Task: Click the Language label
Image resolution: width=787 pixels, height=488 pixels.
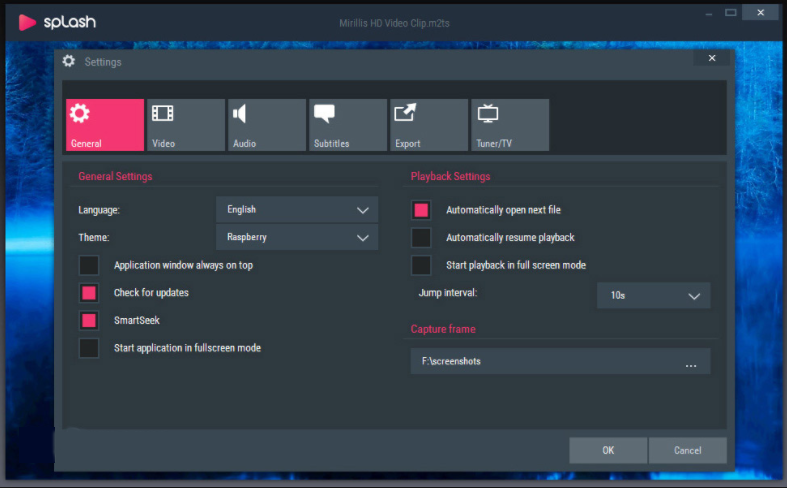Action: 99,210
